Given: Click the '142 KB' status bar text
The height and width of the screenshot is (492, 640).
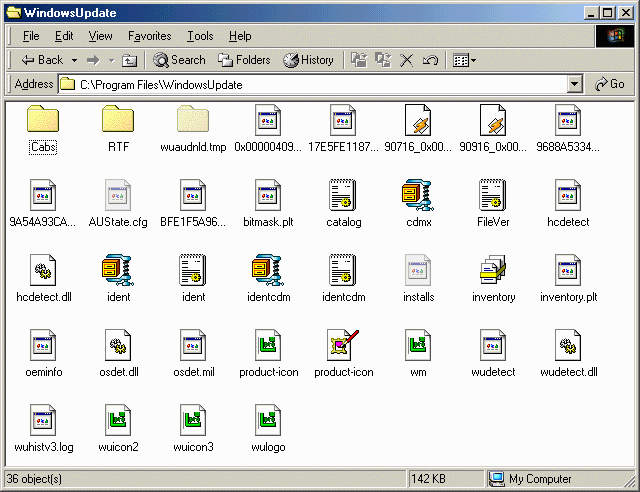Looking at the screenshot, I should click(x=428, y=479).
